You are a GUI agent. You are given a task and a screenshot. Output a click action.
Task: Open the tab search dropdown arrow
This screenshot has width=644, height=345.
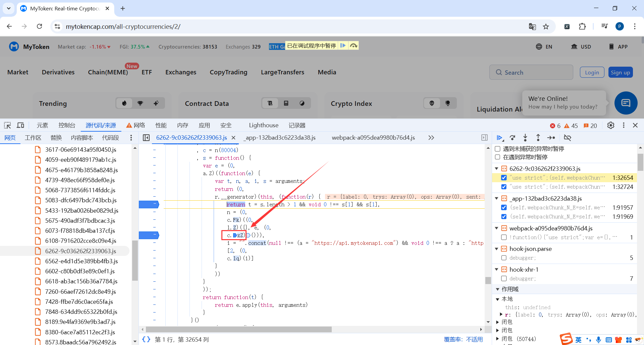[9, 8]
